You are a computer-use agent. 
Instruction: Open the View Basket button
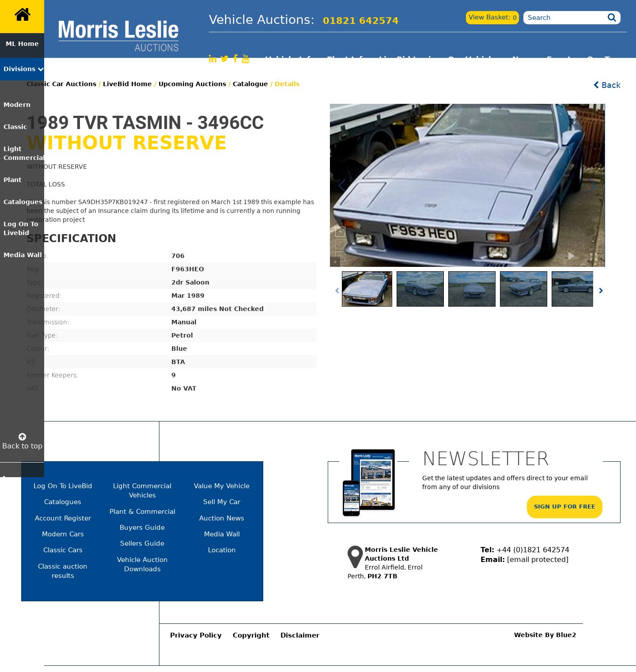pyautogui.click(x=492, y=18)
